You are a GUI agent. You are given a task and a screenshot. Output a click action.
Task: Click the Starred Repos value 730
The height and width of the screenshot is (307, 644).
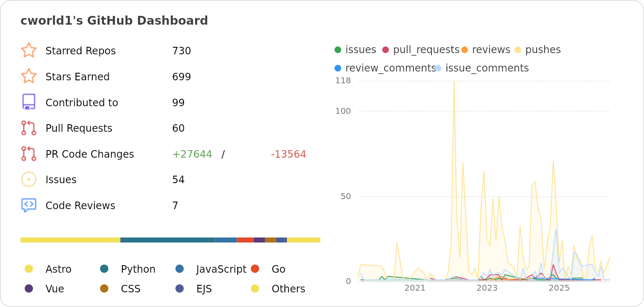[181, 51]
